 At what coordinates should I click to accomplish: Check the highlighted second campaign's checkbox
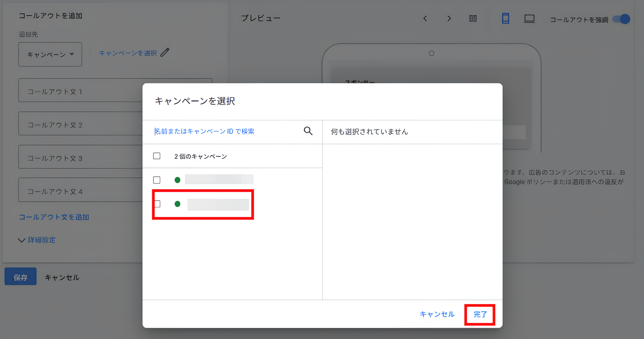pos(157,204)
